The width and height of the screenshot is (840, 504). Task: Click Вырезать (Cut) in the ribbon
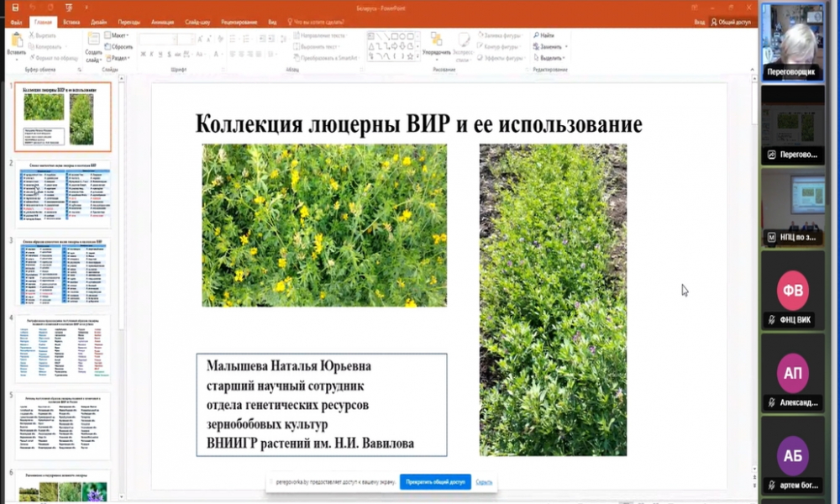(42, 35)
